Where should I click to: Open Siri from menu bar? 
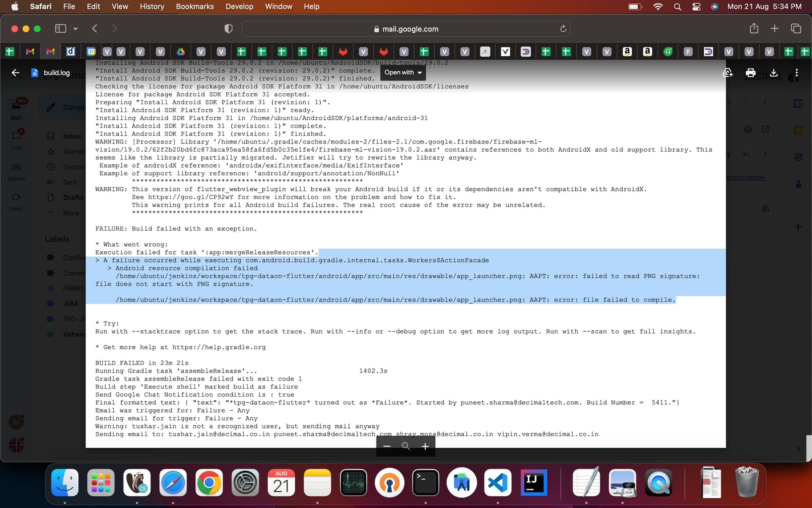tap(715, 6)
